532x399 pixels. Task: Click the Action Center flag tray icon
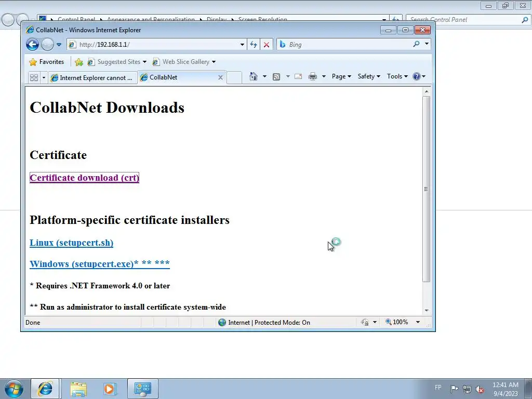(454, 389)
